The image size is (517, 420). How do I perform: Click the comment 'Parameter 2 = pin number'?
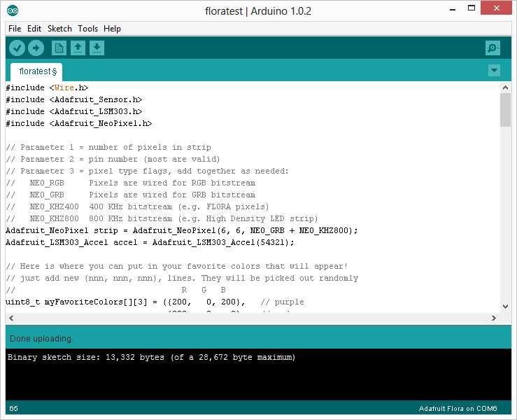click(x=113, y=159)
